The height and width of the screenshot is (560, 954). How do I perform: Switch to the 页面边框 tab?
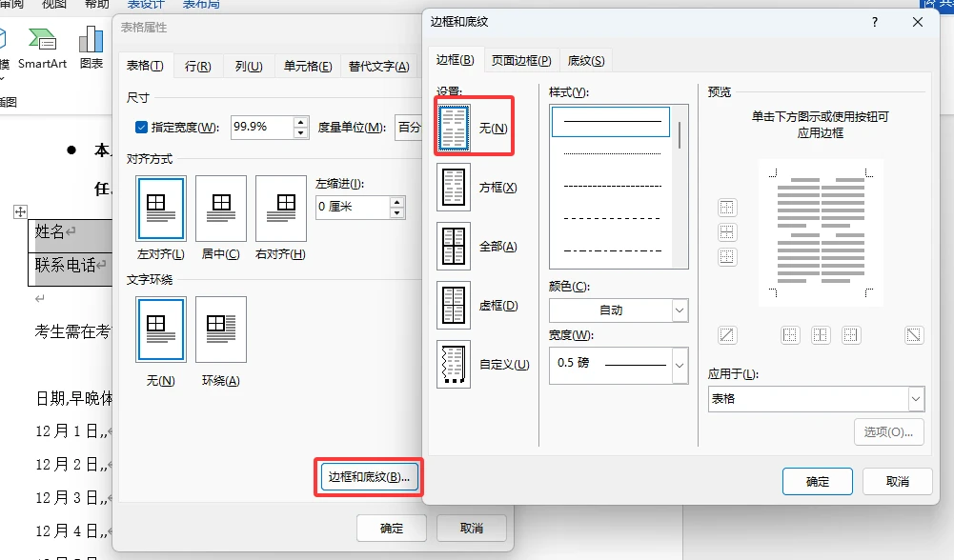520,61
